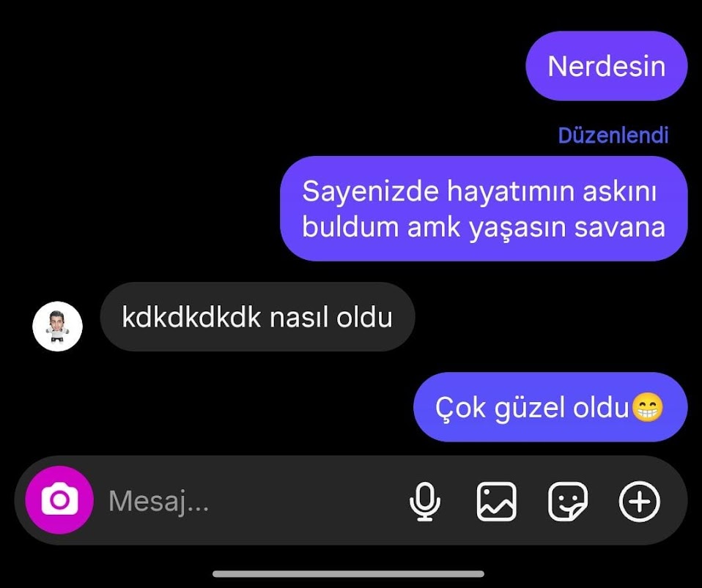The width and height of the screenshot is (702, 588).
Task: Tap the "Düzenlendi" edited label
Action: click(613, 135)
